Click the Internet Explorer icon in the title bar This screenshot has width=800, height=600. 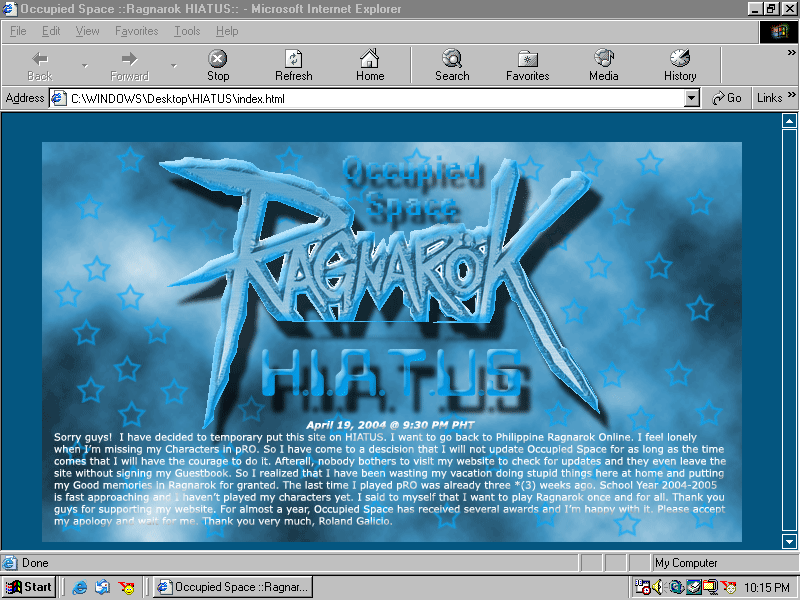coord(10,9)
